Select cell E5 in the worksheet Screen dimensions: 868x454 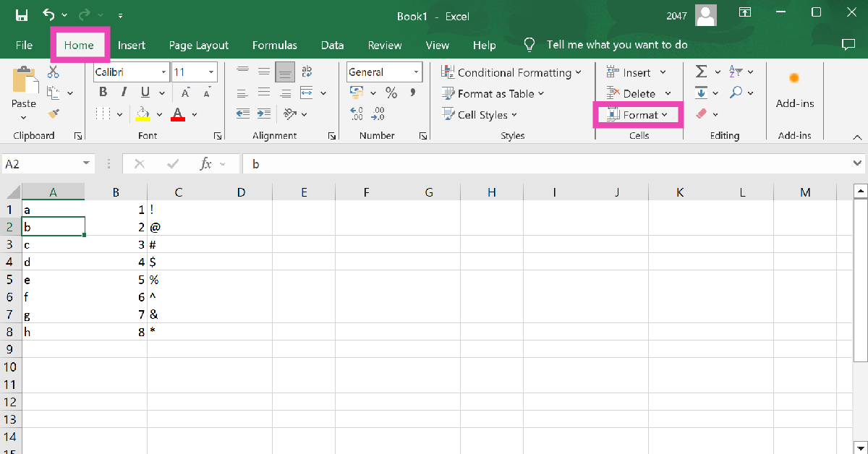click(303, 279)
